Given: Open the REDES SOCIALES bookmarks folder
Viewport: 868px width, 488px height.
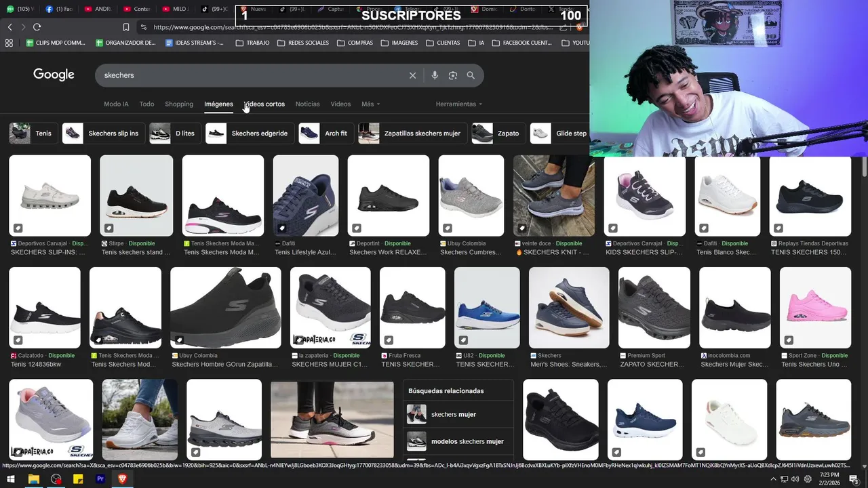Looking at the screenshot, I should (x=302, y=43).
